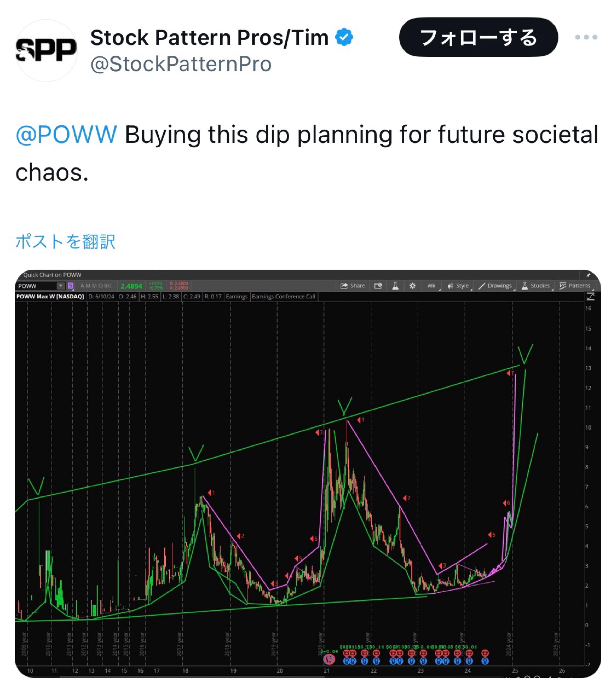
Task: Open the SPP profile avatar
Action: [46, 50]
